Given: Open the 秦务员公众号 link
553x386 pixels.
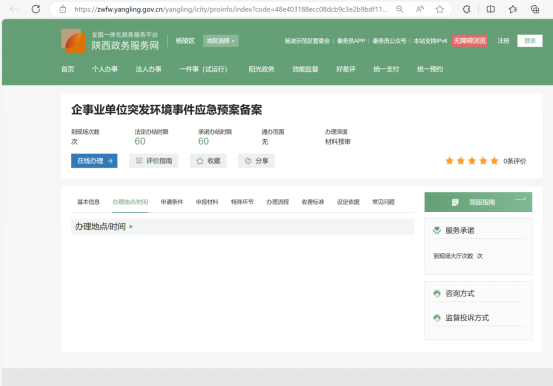Looking at the screenshot, I should [389, 41].
